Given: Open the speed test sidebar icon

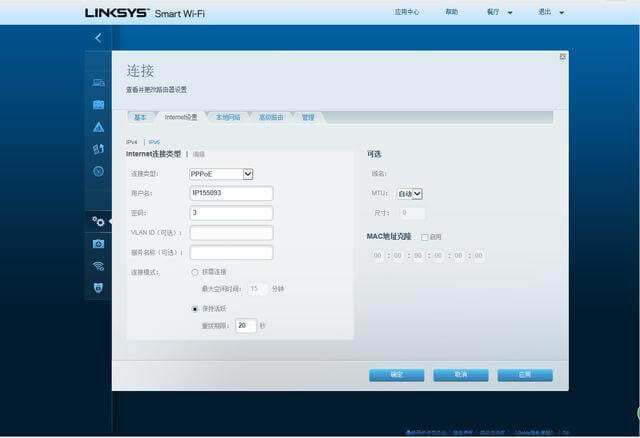Looking at the screenshot, I should [98, 171].
